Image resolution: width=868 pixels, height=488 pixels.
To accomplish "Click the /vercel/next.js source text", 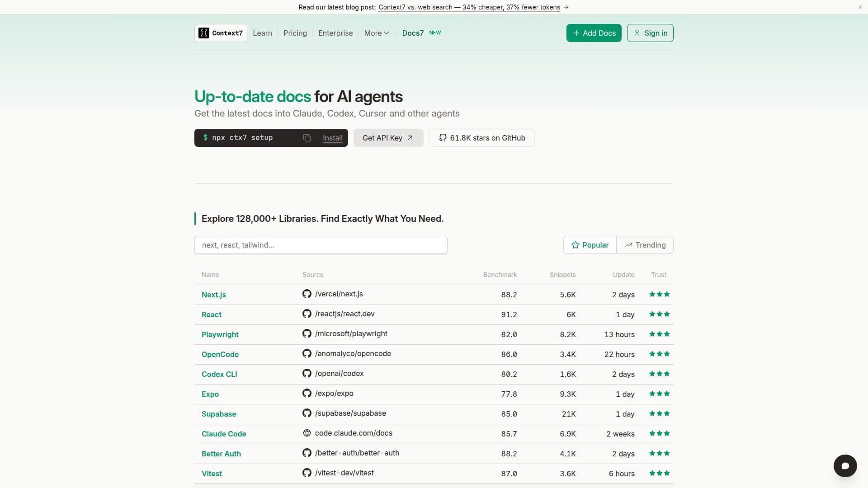I will (x=339, y=294).
